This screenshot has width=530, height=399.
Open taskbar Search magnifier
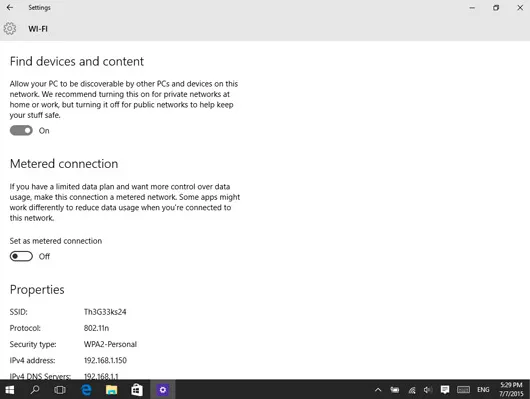(35, 390)
